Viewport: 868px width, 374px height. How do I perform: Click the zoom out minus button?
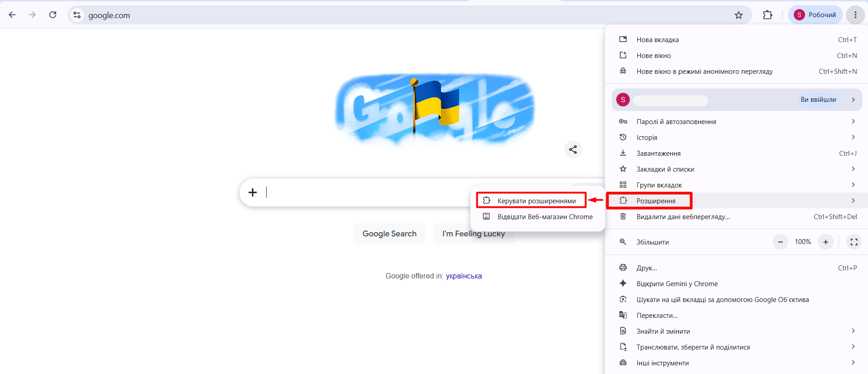point(780,242)
